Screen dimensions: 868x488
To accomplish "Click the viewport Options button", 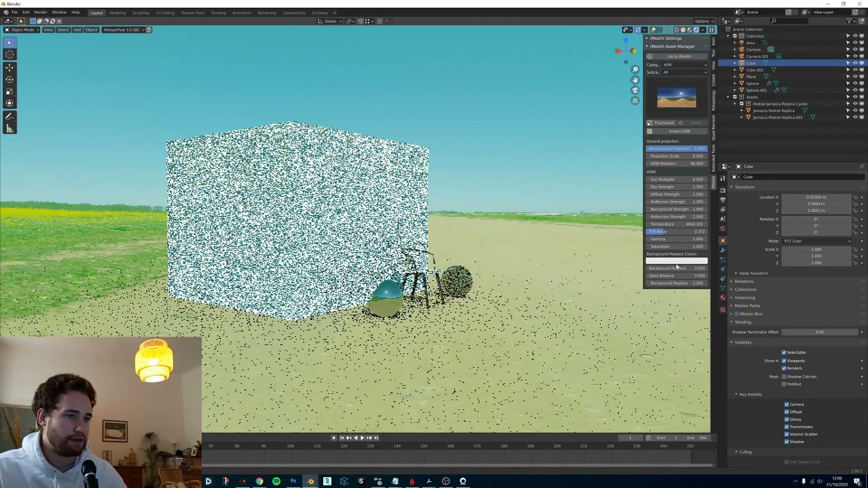I will [704, 21].
